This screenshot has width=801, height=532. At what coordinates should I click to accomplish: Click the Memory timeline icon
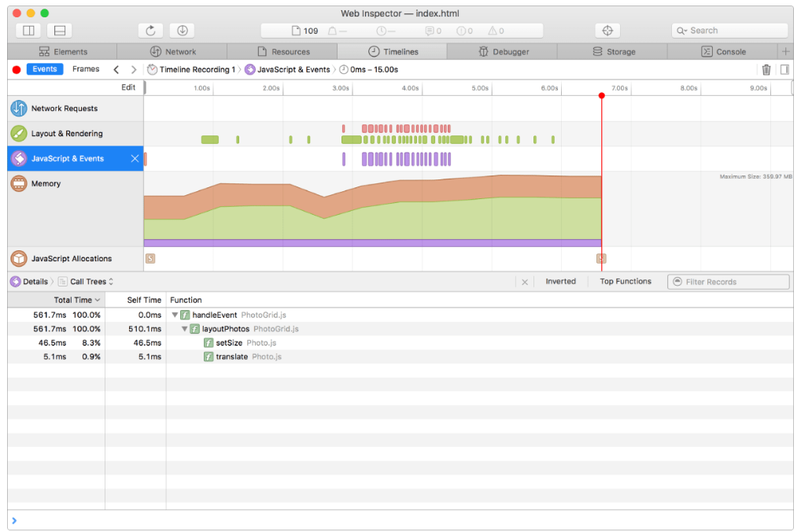[19, 183]
